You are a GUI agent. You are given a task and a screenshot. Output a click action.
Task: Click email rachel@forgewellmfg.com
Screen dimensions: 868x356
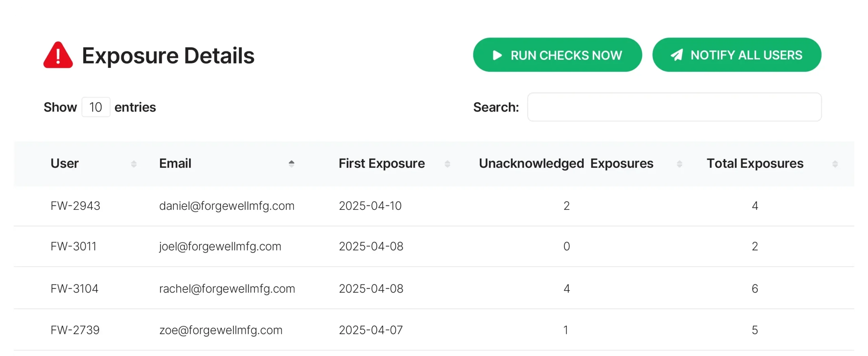click(x=227, y=289)
